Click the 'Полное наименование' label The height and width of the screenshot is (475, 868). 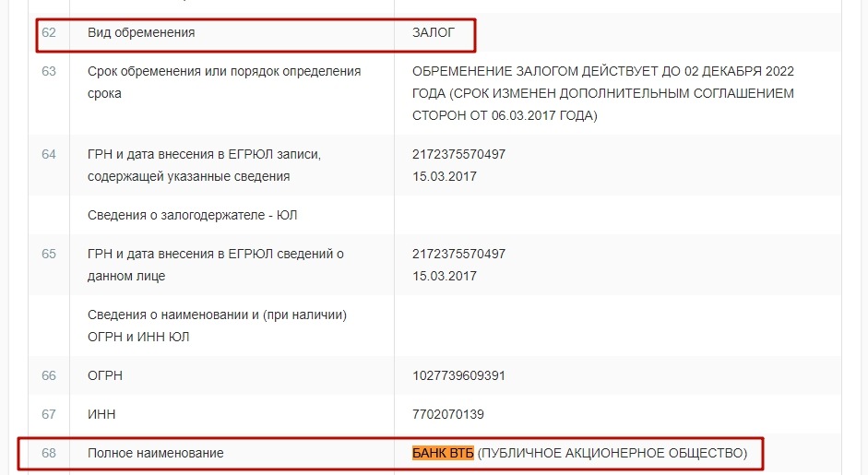coord(156,454)
